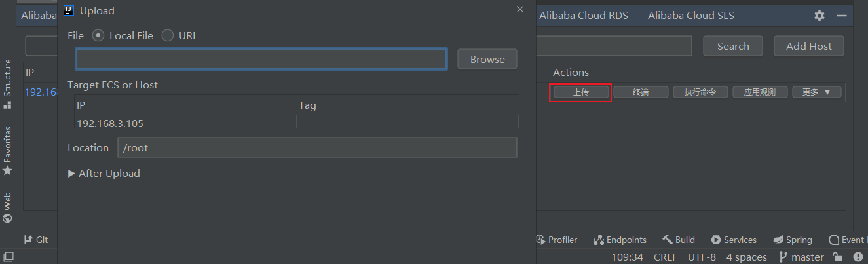Screen dimensions: 868x264
Task: Expand the After Upload section
Action: click(x=104, y=174)
